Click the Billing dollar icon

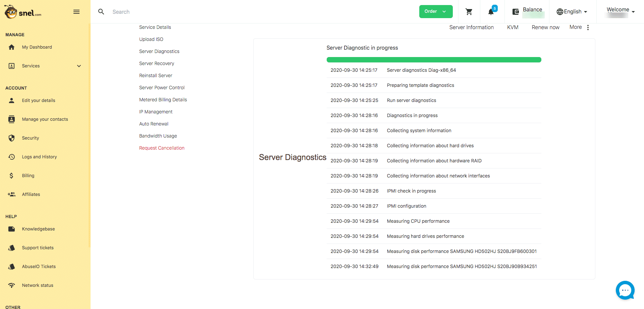click(12, 175)
